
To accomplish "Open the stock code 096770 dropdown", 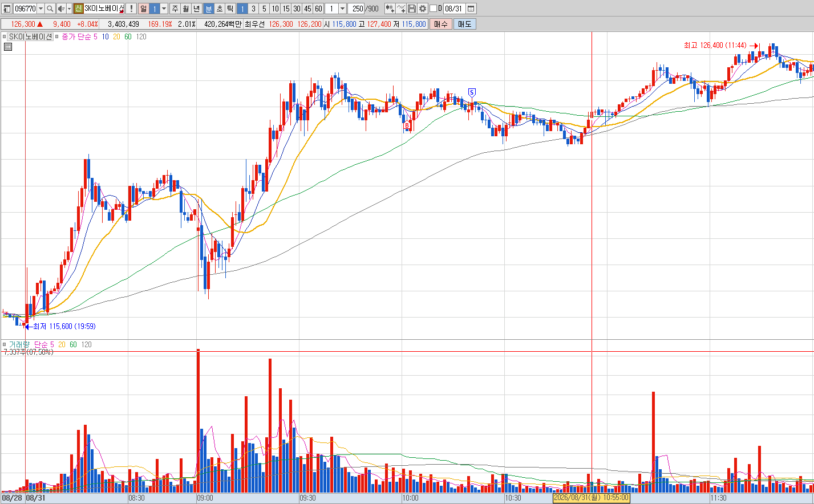I will [x=41, y=9].
